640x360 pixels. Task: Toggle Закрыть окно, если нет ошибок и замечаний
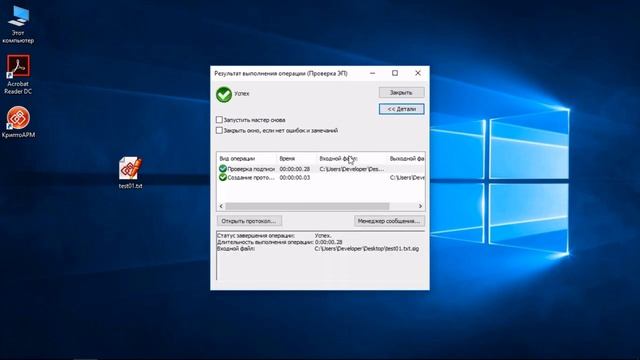[x=219, y=131]
